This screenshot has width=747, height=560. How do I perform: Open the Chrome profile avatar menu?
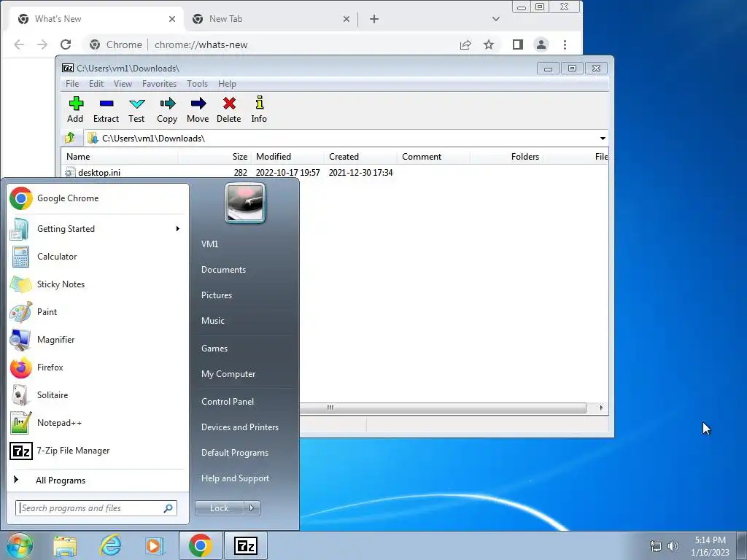[541, 44]
